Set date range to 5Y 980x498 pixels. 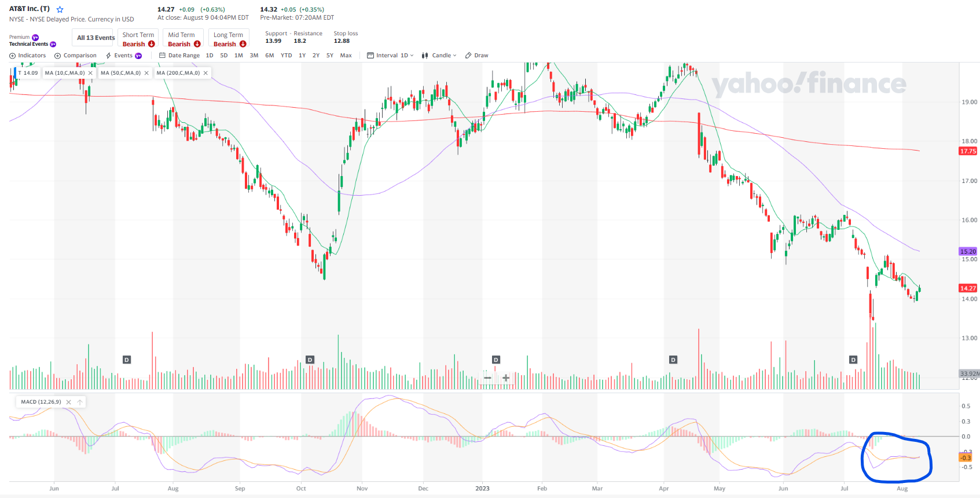(x=330, y=56)
